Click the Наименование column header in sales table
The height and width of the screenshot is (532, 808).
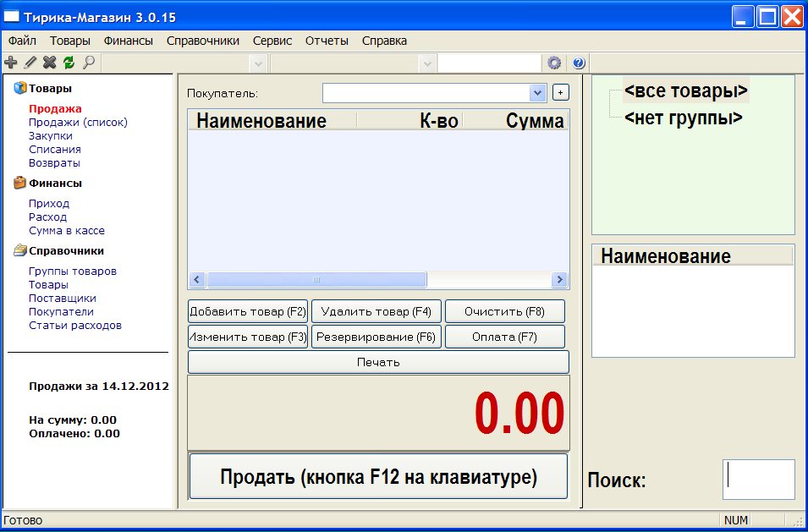pos(272,120)
